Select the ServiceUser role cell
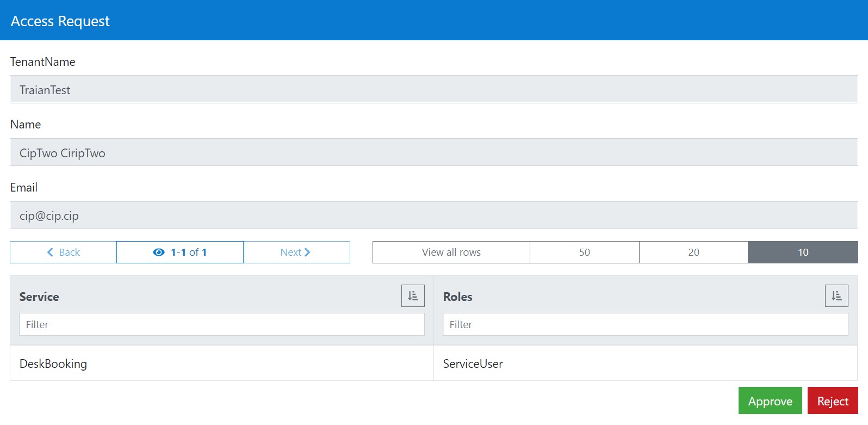This screenshot has height=425, width=868. [x=646, y=364]
